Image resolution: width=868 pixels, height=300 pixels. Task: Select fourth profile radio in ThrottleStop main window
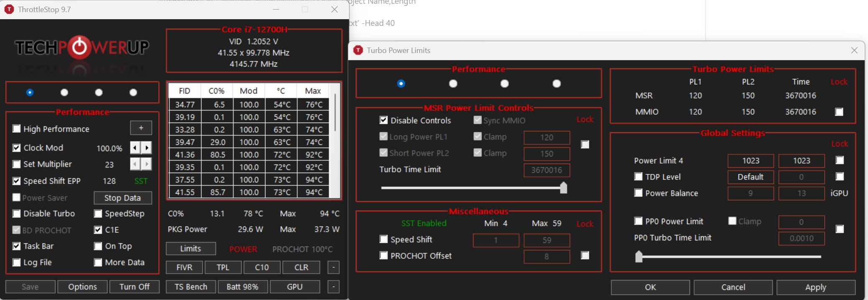point(133,92)
